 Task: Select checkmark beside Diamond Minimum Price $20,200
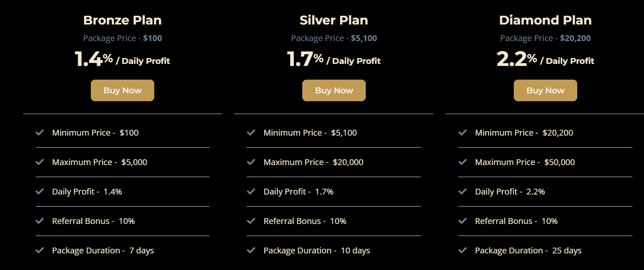tap(462, 133)
